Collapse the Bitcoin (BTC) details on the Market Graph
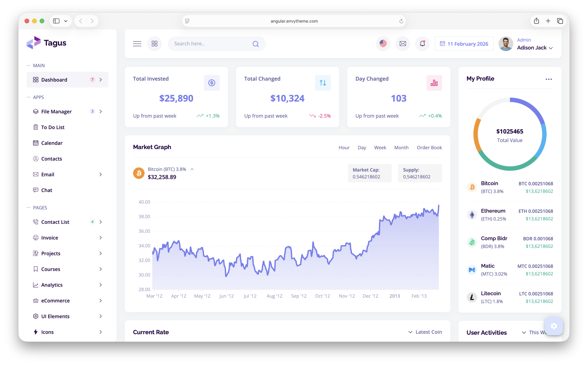588x366 pixels. coord(192,169)
